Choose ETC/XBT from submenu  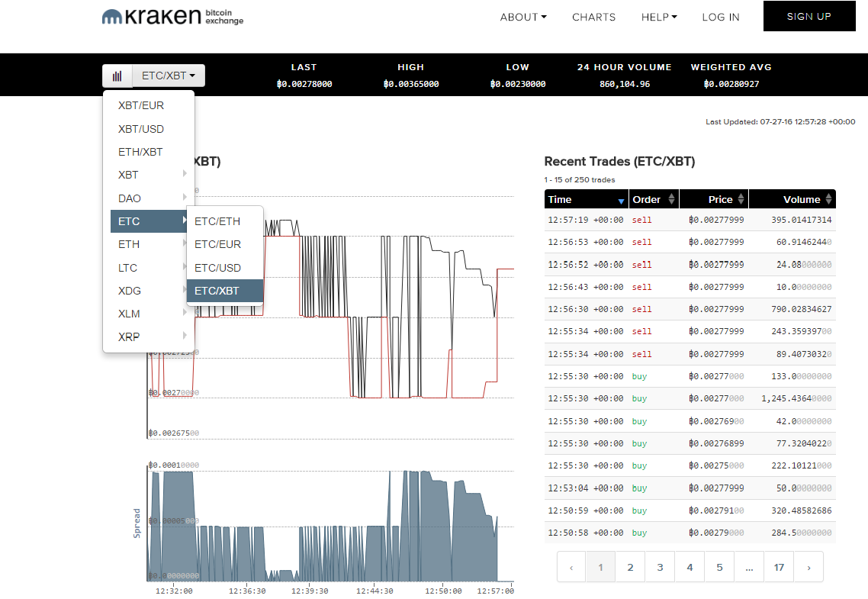coord(225,291)
